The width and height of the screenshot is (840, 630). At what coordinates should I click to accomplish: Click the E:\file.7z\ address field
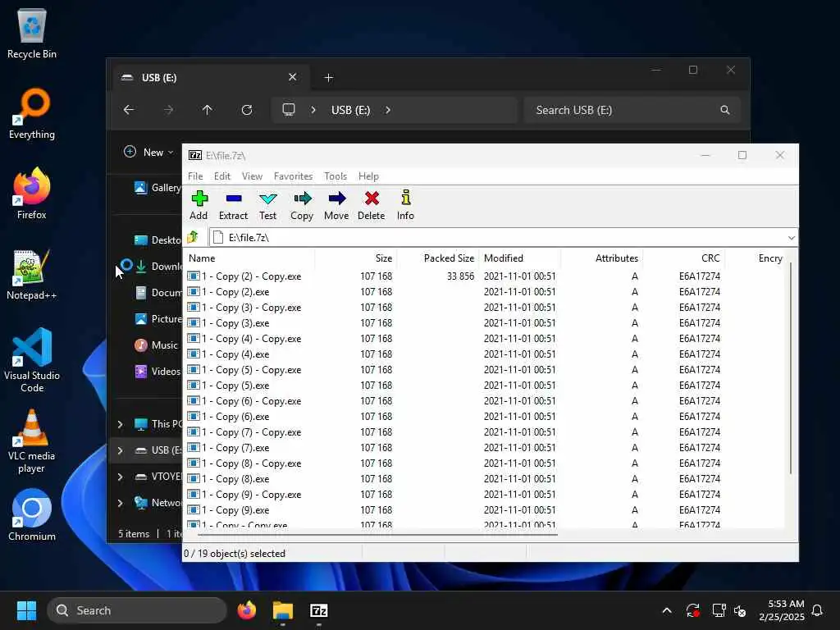coord(497,237)
